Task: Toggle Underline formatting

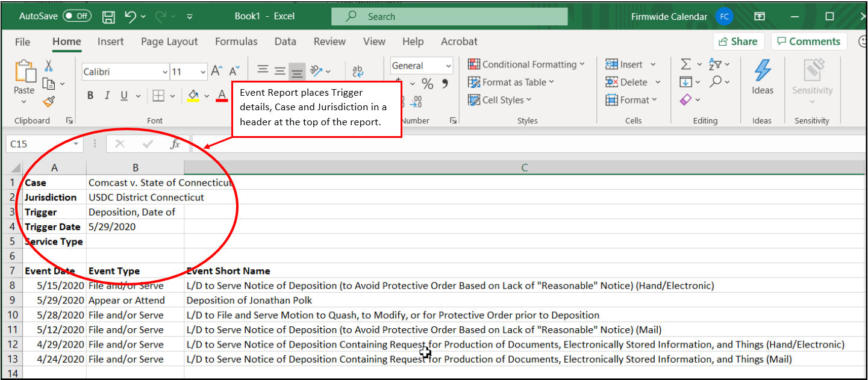Action: 124,96
